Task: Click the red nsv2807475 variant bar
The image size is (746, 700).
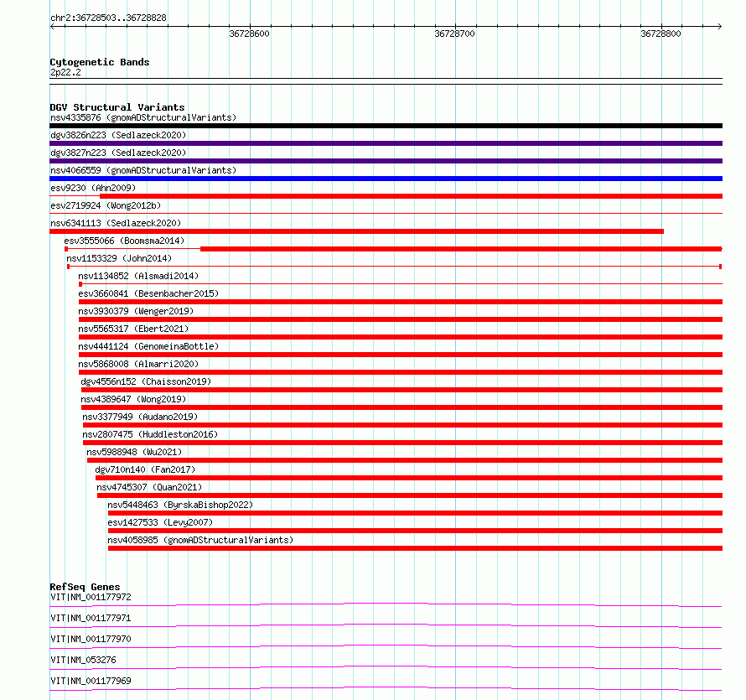Action: [x=403, y=443]
